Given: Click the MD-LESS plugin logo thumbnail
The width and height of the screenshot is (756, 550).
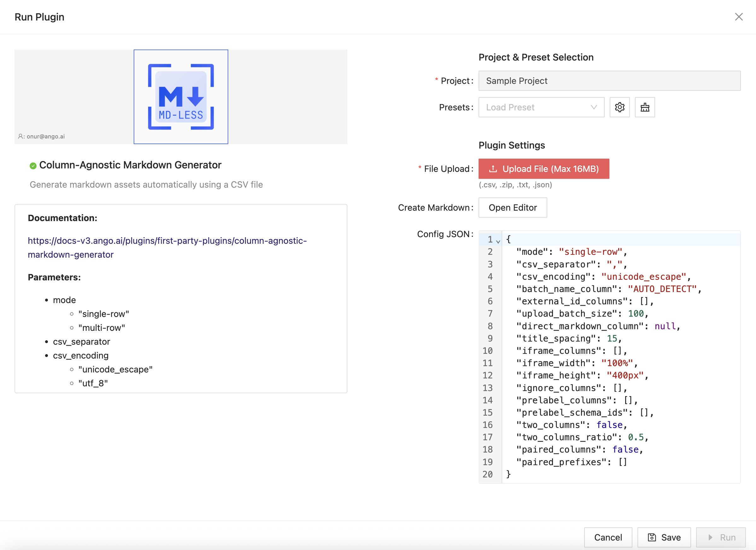Looking at the screenshot, I should [x=181, y=97].
